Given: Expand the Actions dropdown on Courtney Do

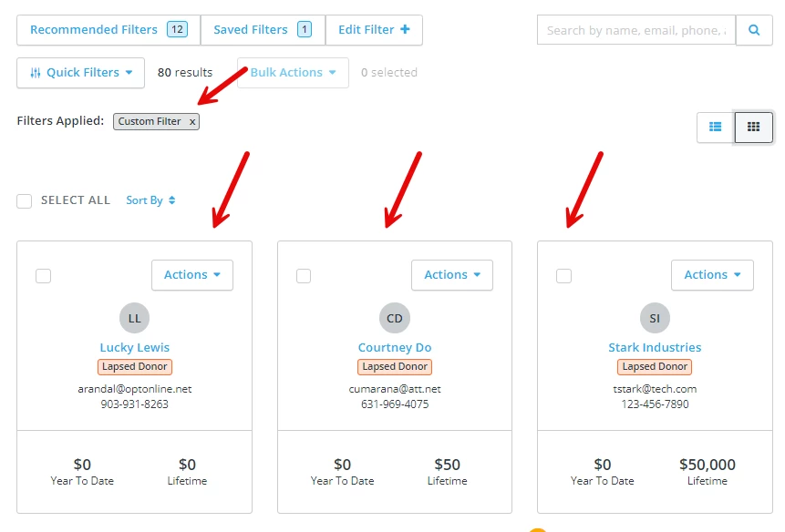Looking at the screenshot, I should click(x=452, y=275).
